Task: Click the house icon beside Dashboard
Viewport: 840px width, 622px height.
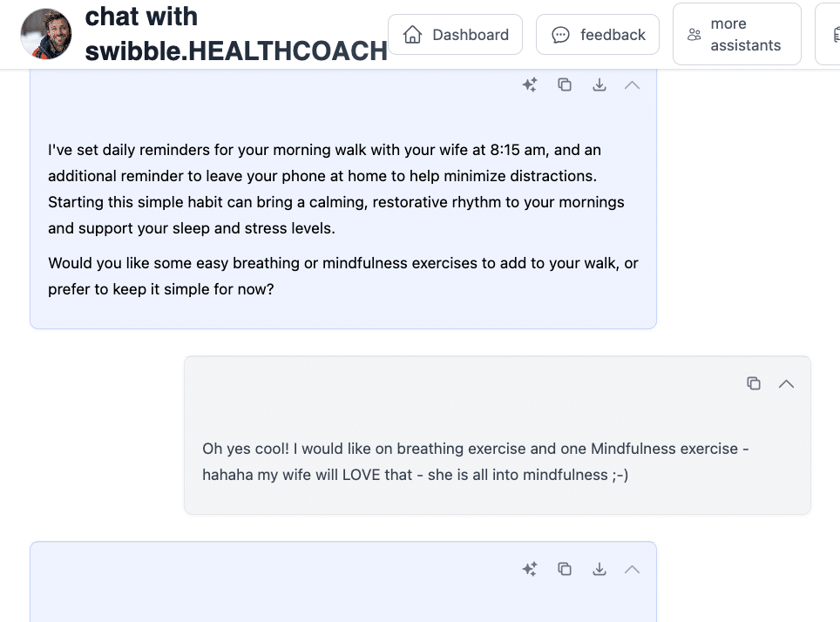Action: [413, 35]
